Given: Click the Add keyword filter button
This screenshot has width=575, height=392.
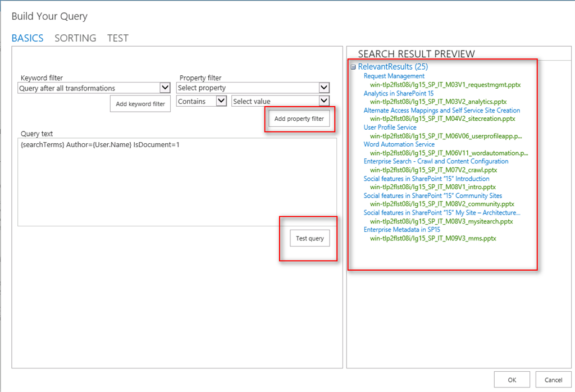Looking at the screenshot, I should [140, 104].
